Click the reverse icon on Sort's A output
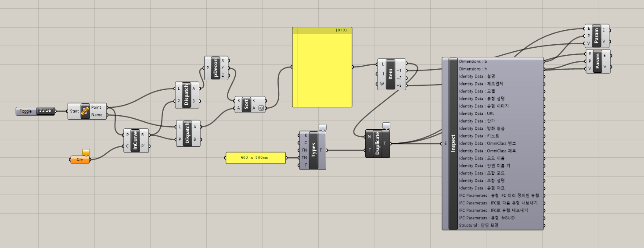The height and width of the screenshot is (248, 644). pyautogui.click(x=261, y=108)
